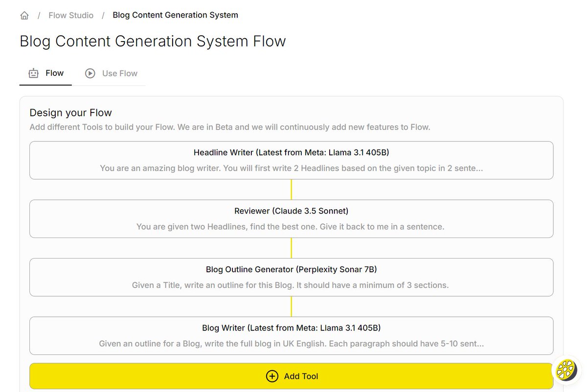Go to home via breadcrumb house icon

click(24, 15)
